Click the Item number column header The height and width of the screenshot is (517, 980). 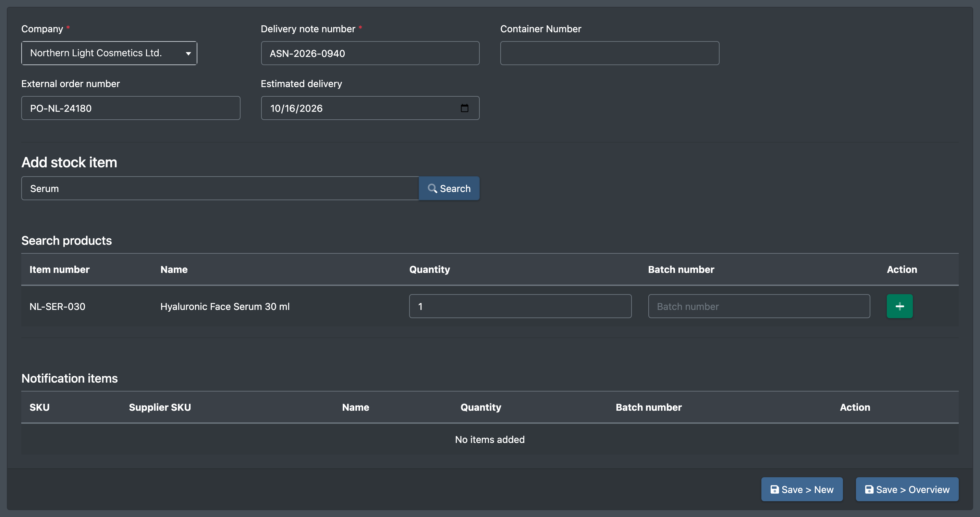(59, 269)
